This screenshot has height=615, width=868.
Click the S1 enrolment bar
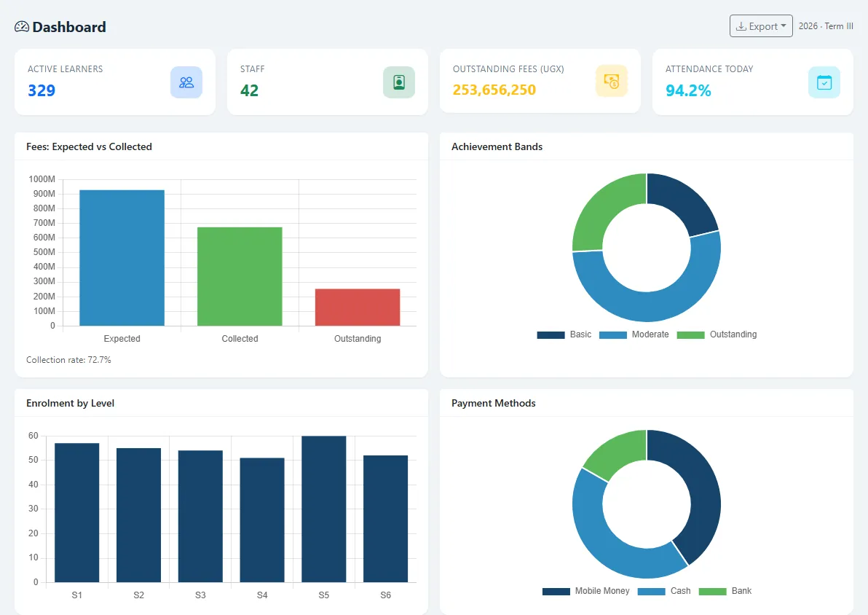coord(77,512)
